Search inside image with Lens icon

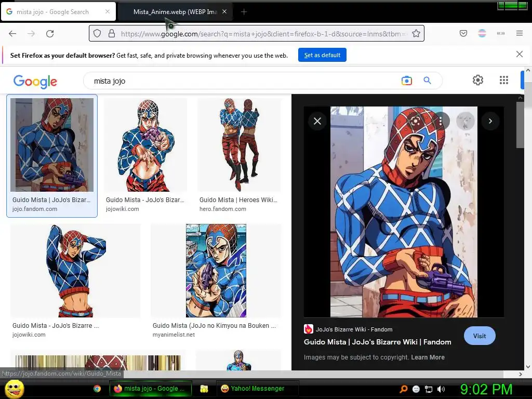416,121
